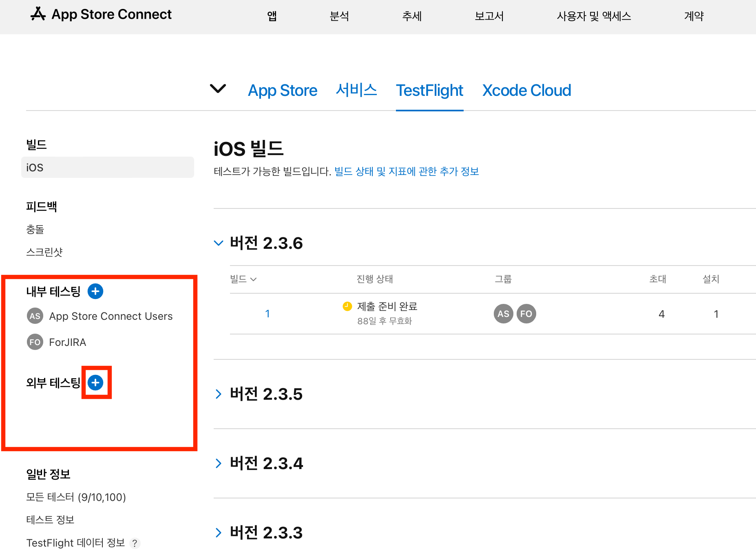Click the 설치 column header
The width and height of the screenshot is (756, 558).
[711, 279]
